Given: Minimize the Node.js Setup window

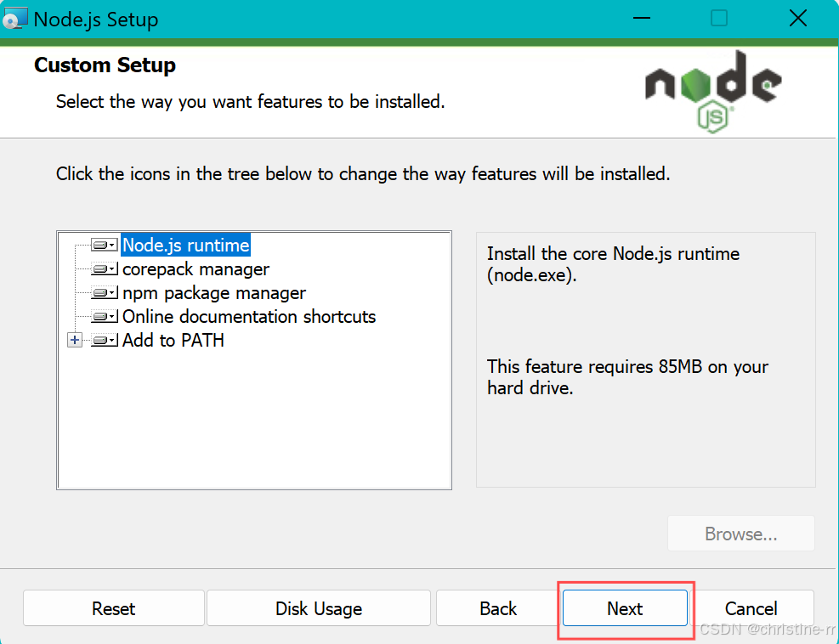Looking at the screenshot, I should coord(642,18).
